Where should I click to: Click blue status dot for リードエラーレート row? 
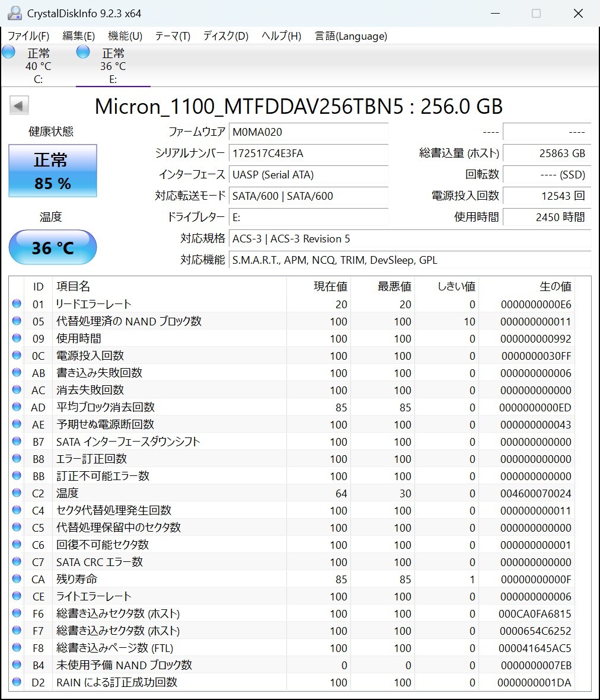(17, 304)
